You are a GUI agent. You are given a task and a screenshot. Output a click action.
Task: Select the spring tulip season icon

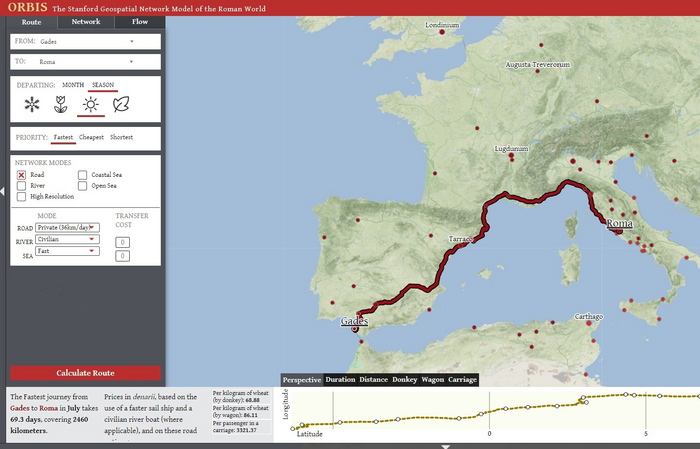click(61, 105)
